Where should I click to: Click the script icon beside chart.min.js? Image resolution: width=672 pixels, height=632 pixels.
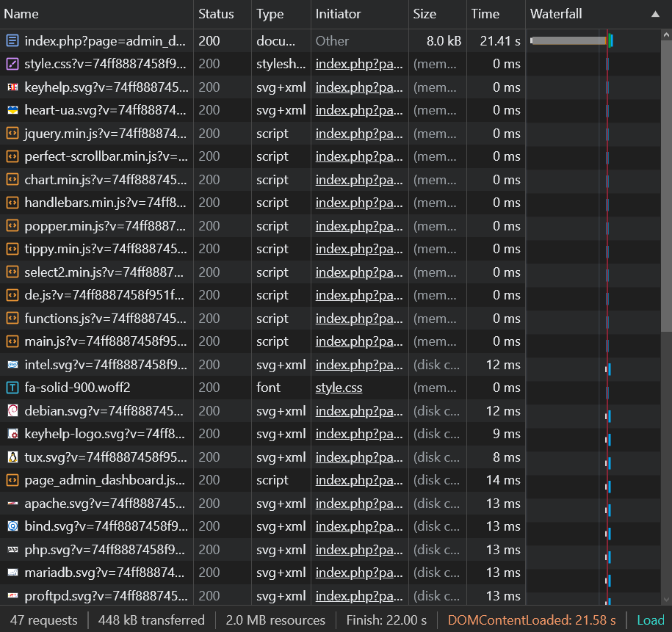pyautogui.click(x=12, y=180)
